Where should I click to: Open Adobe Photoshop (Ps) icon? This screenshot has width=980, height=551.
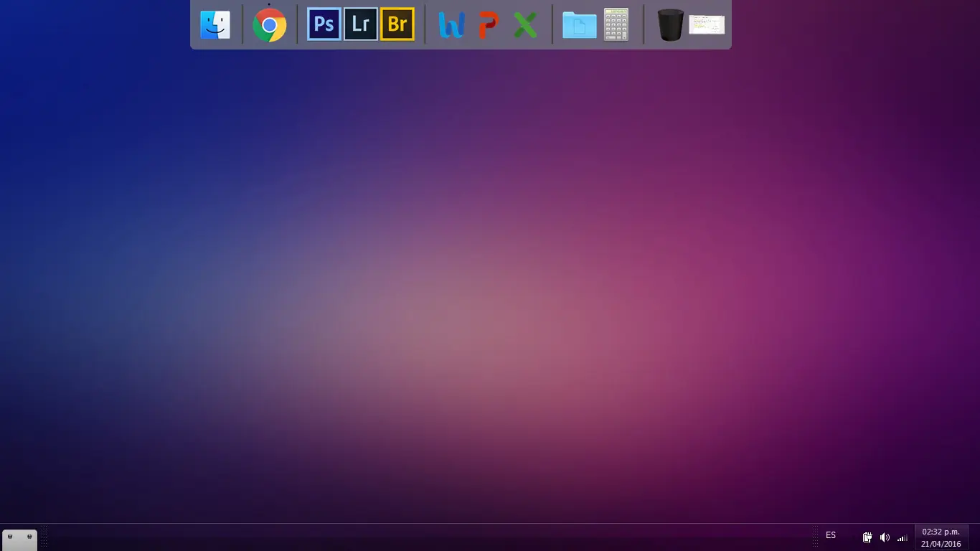(324, 24)
